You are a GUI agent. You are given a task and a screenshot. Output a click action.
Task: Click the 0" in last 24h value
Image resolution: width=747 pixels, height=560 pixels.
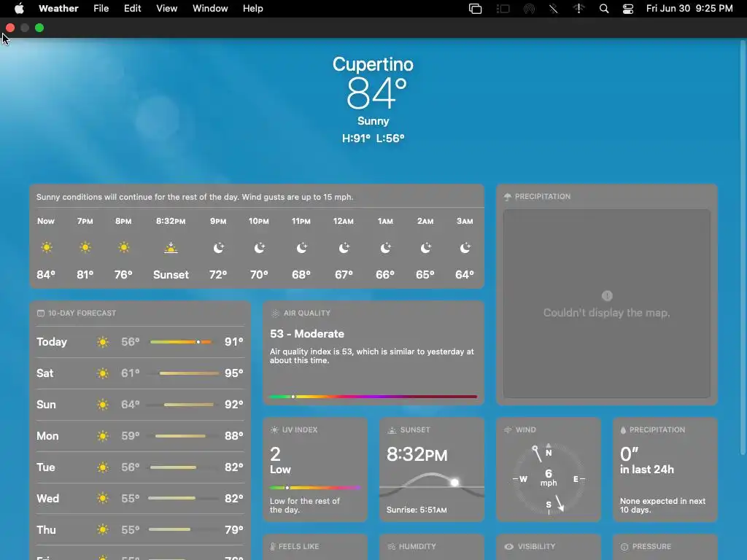pyautogui.click(x=646, y=461)
